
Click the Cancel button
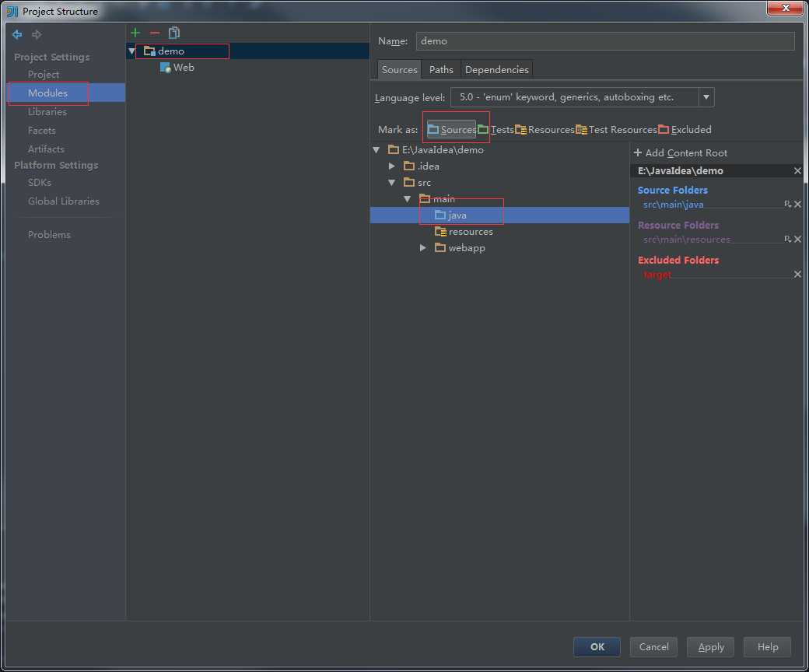[x=653, y=647]
